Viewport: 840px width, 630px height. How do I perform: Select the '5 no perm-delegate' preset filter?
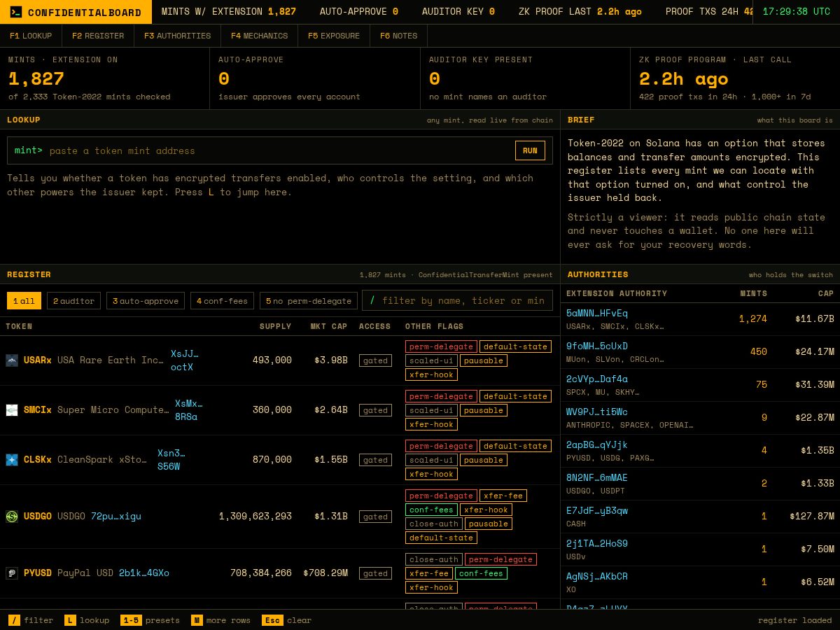coord(309,301)
